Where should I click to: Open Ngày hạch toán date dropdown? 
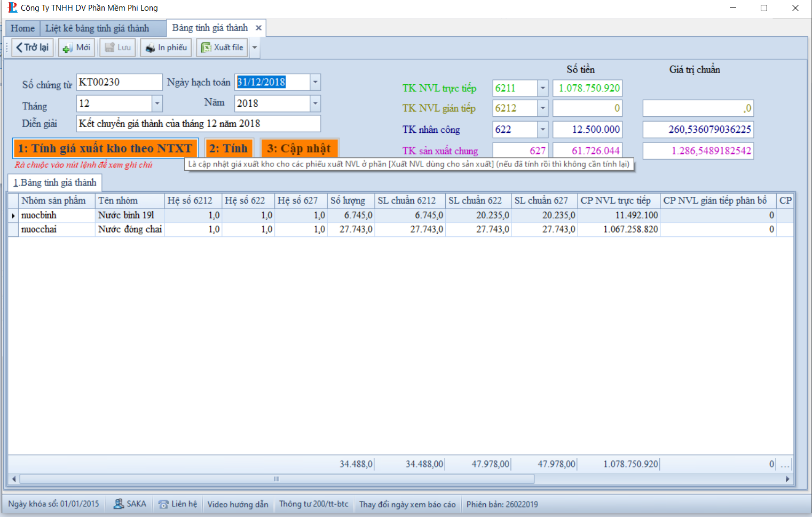tap(316, 82)
